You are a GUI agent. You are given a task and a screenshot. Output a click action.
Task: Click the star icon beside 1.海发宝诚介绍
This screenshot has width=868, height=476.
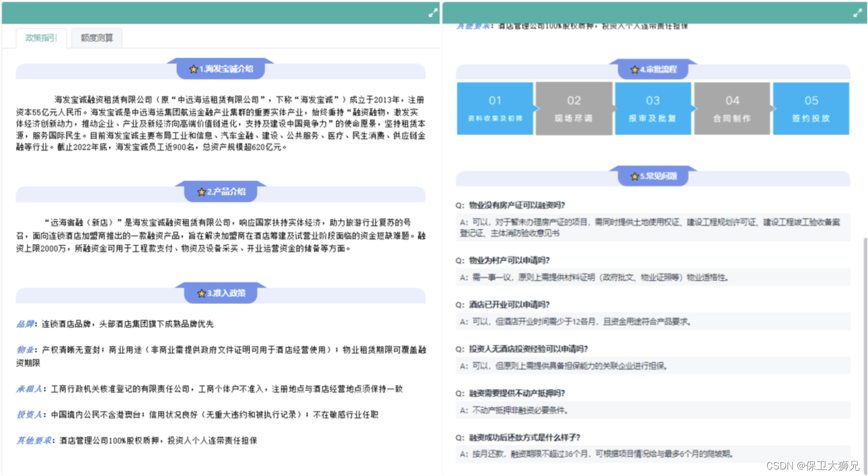193,69
